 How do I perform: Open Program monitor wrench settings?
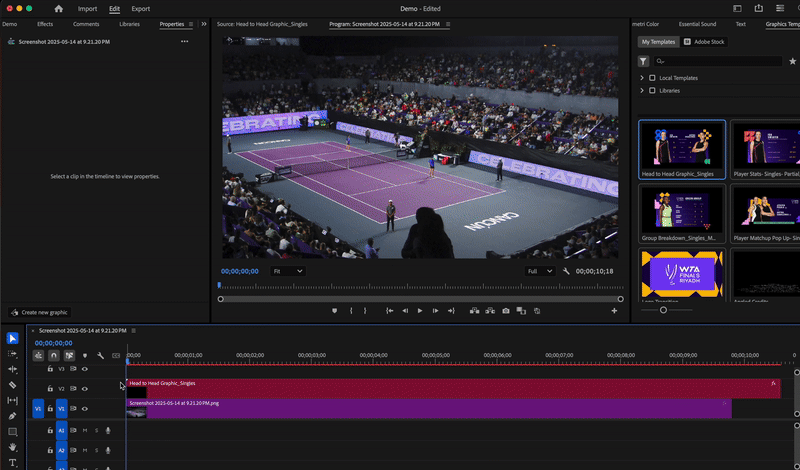coord(566,271)
